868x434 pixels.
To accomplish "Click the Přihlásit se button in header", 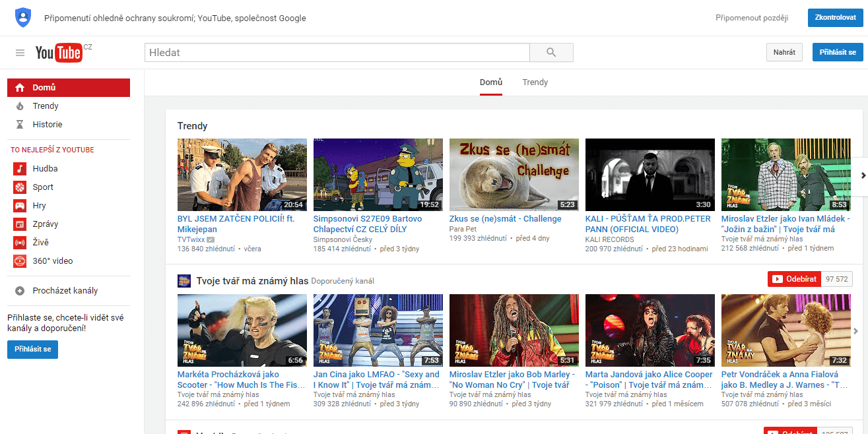I will [x=838, y=53].
